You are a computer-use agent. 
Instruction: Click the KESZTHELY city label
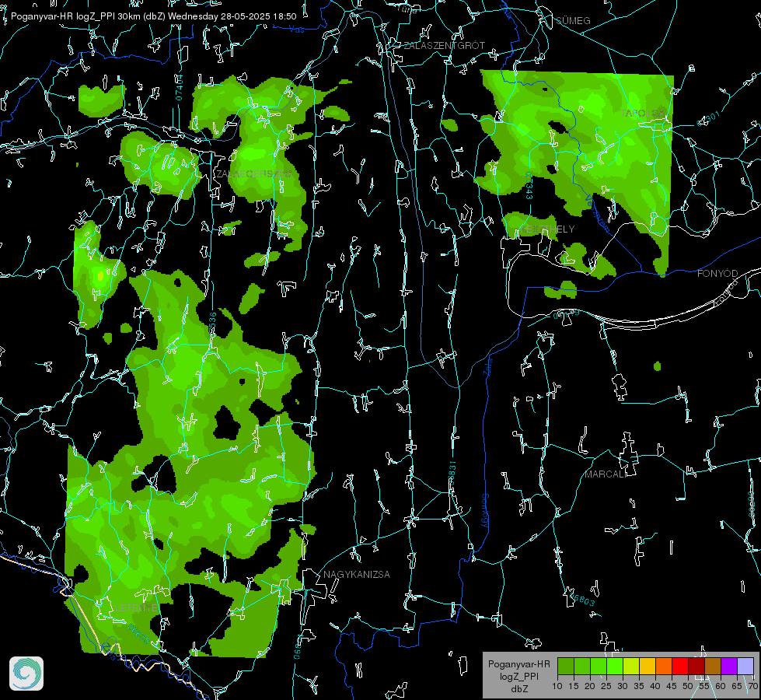coord(547,229)
